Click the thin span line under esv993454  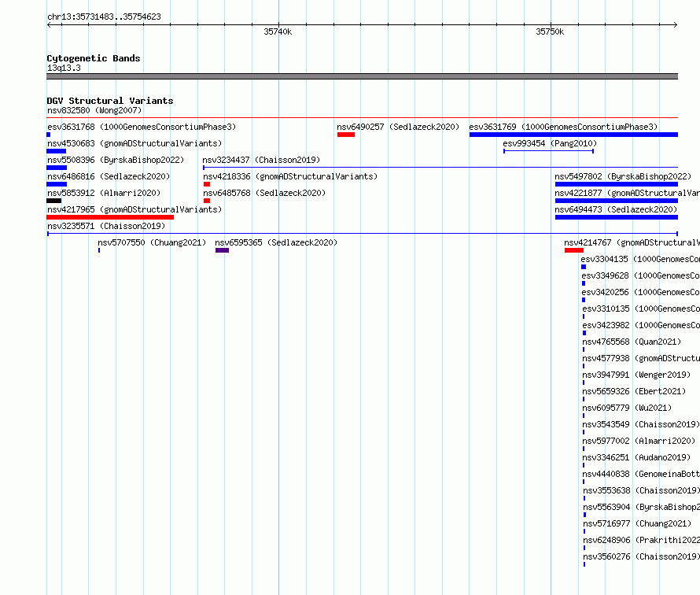(x=549, y=151)
